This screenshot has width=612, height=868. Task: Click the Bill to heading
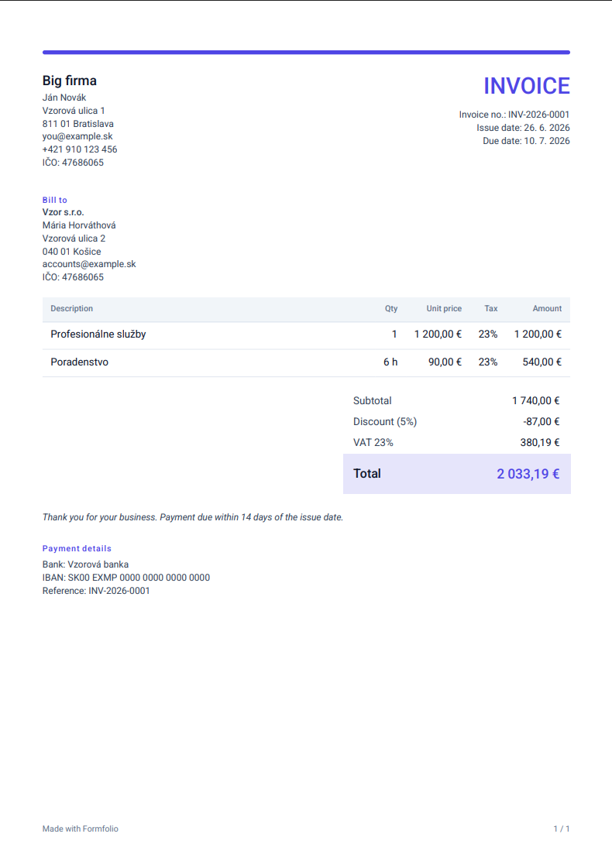pyautogui.click(x=55, y=200)
